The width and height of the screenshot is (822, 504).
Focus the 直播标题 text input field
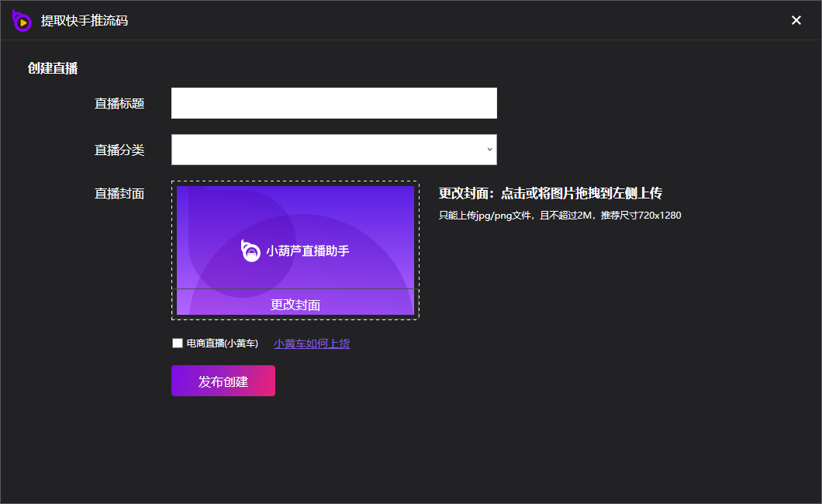tap(333, 103)
